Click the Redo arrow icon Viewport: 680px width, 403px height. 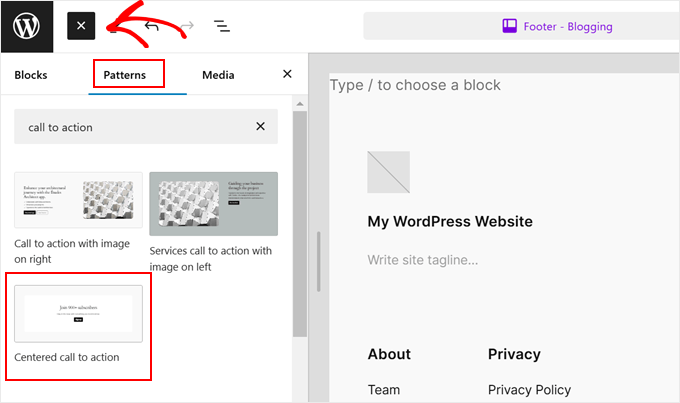point(186,26)
